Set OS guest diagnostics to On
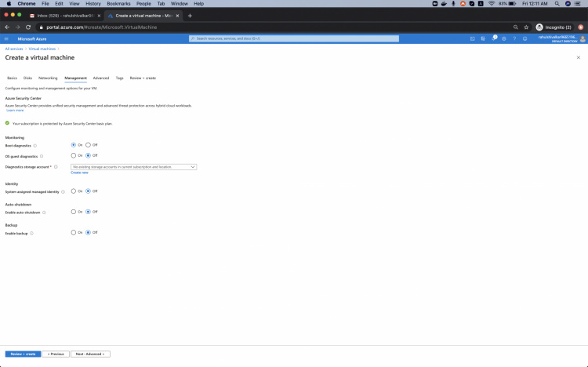 click(x=74, y=155)
